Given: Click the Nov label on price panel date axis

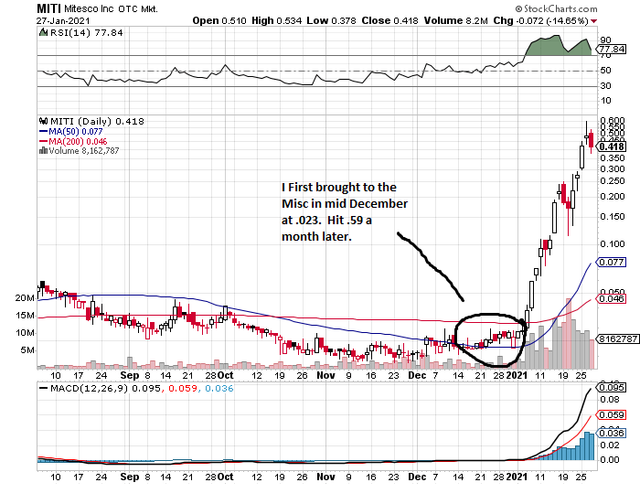Looking at the screenshot, I should coord(326,375).
